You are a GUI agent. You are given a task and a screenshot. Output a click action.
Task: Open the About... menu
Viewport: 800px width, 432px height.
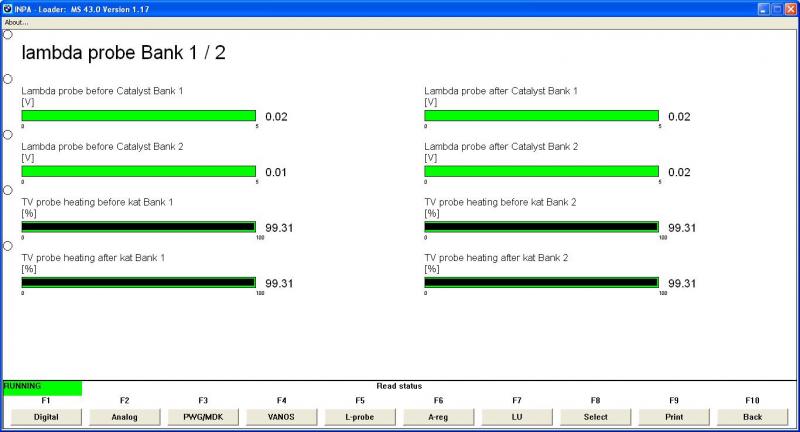tap(17, 22)
